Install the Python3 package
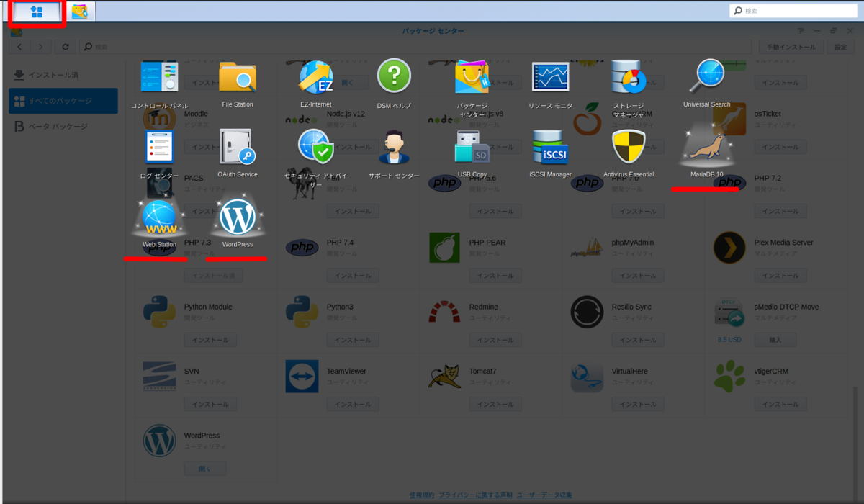The image size is (864, 504). tap(353, 340)
